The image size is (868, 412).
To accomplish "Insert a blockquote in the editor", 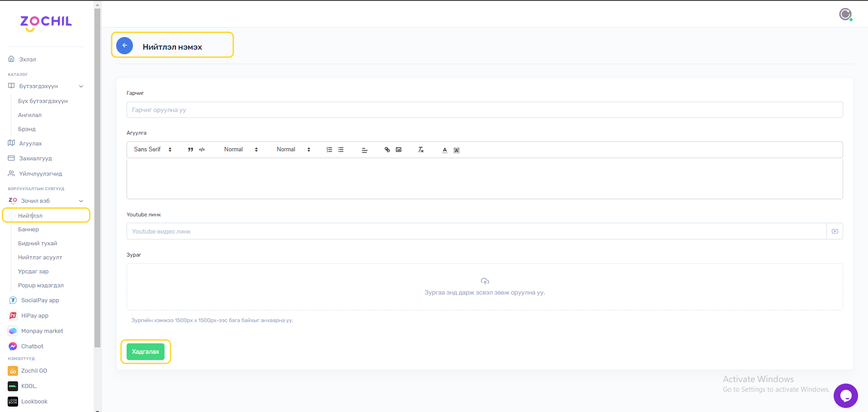I will tap(190, 150).
